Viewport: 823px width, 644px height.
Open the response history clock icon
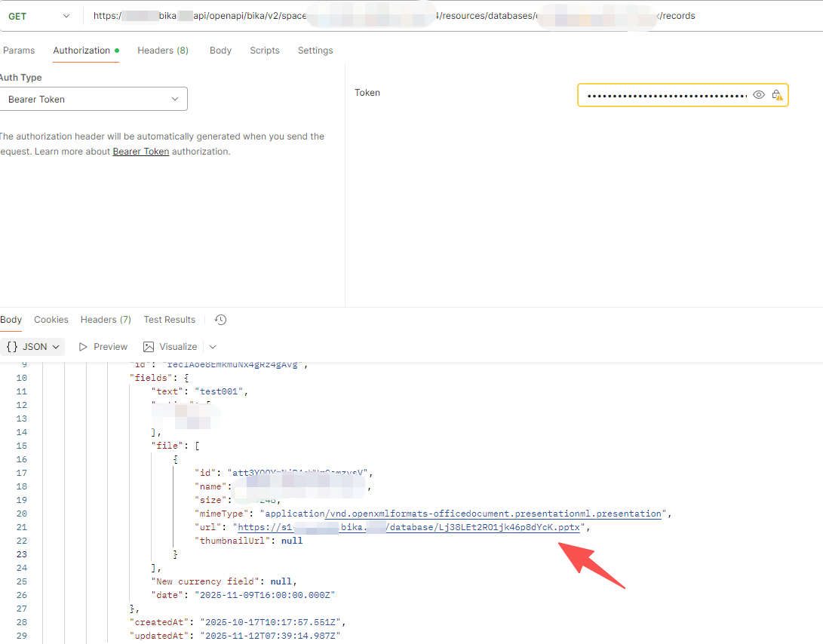point(220,320)
